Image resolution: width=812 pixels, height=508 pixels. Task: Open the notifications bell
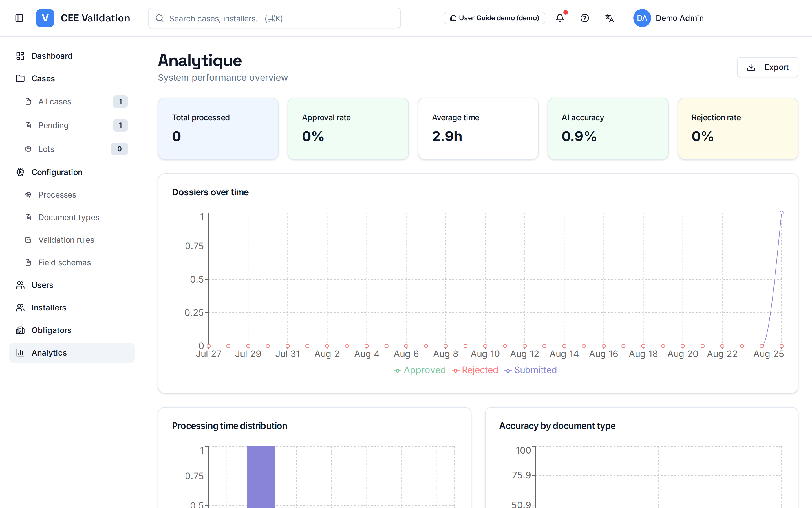tap(560, 18)
